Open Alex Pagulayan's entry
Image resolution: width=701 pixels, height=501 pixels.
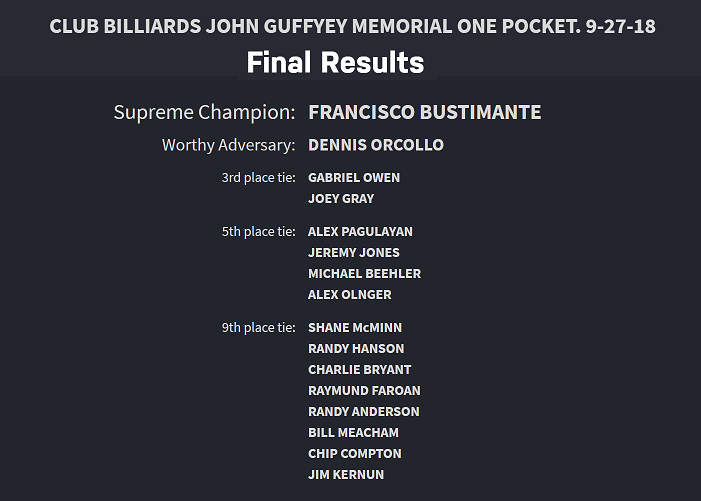[x=360, y=232]
